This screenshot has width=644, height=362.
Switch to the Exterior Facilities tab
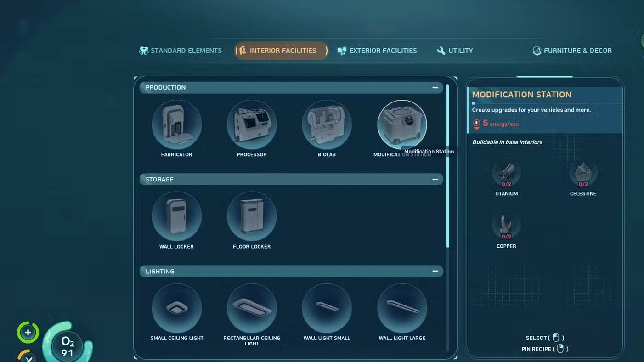(x=377, y=51)
